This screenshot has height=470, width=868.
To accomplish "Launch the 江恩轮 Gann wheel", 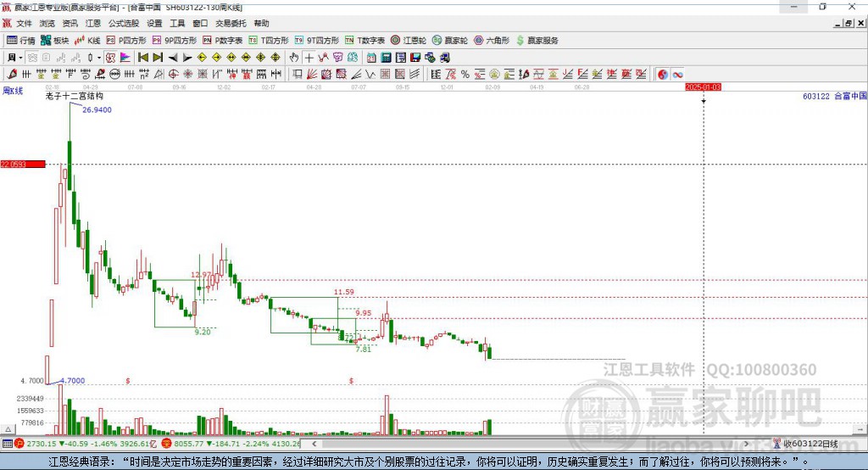I will (x=409, y=41).
